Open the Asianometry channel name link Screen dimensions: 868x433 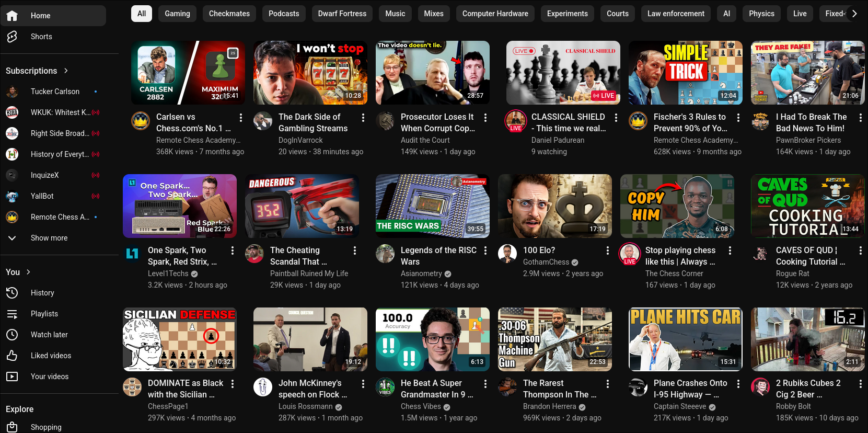pos(421,274)
